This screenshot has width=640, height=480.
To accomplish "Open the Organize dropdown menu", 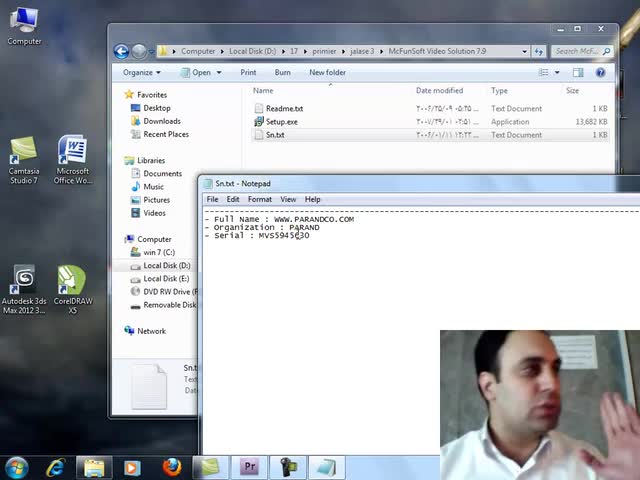I will point(142,73).
